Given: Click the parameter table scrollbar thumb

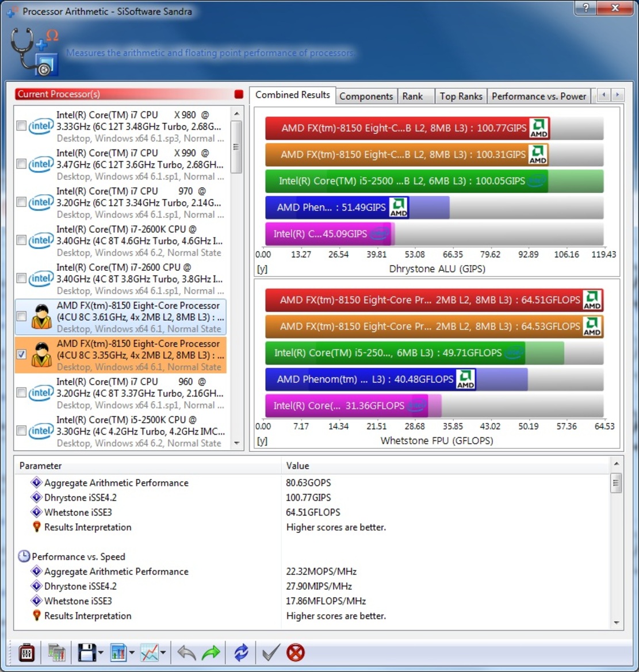Looking at the screenshot, I should coord(616,483).
